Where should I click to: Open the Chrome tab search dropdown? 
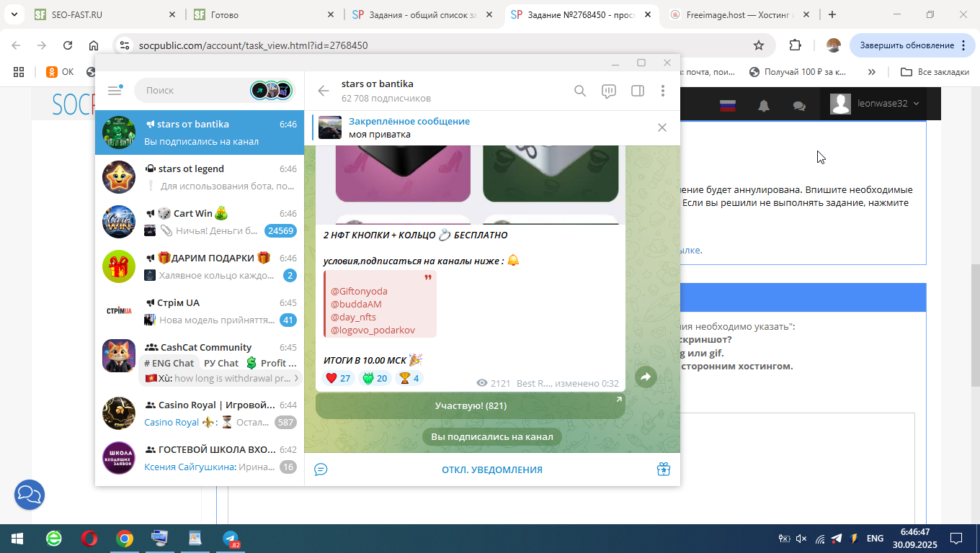pyautogui.click(x=14, y=14)
